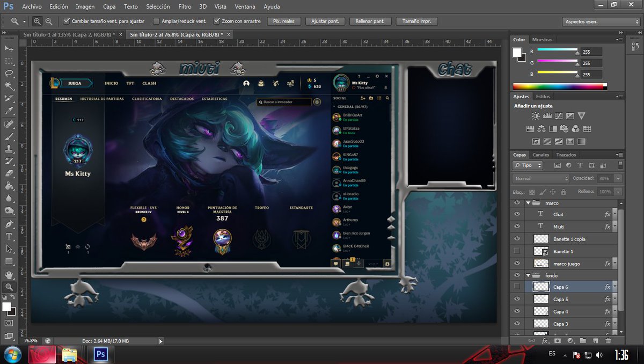Open Photoshop from the taskbar

coord(100,354)
